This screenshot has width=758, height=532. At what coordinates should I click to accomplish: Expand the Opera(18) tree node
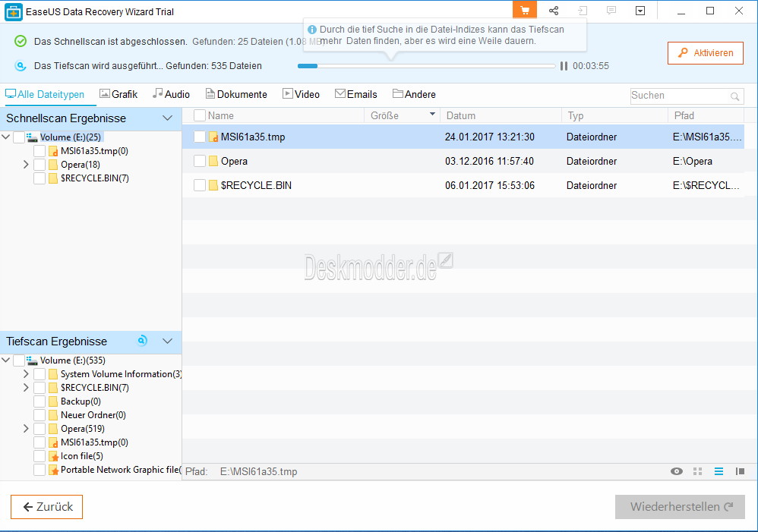tap(26, 165)
